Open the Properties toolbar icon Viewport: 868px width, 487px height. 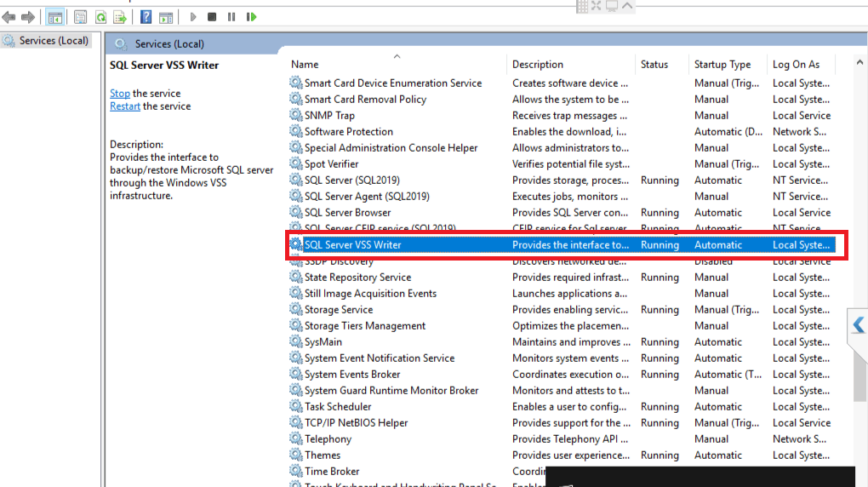(80, 17)
